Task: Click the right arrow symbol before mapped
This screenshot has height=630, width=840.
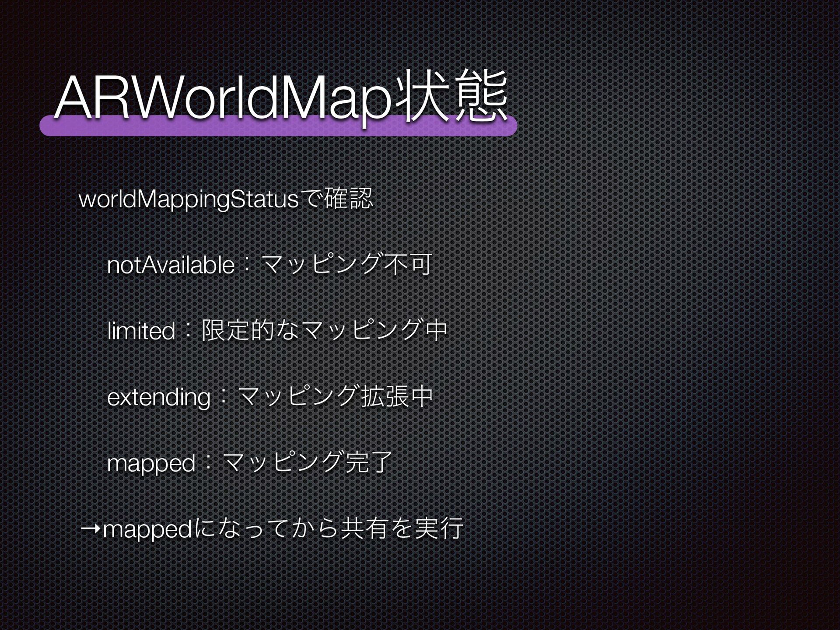Action: (91, 529)
